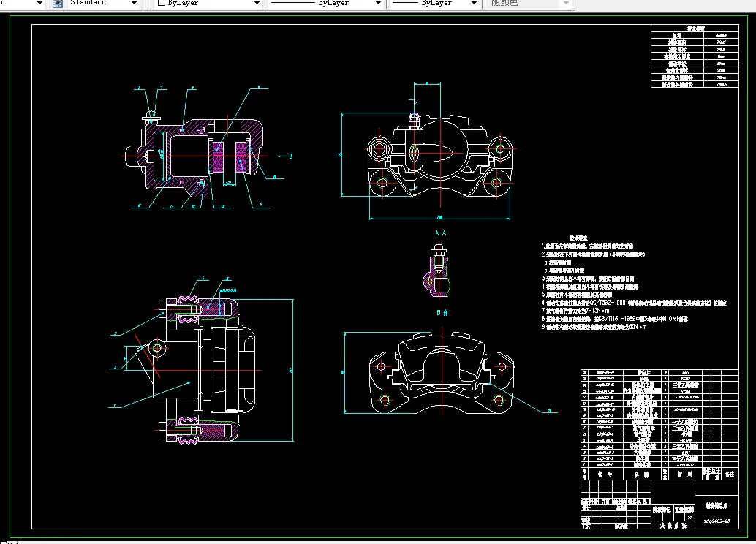Select requirement line 7 with 7-13N·m torque

click(x=575, y=311)
